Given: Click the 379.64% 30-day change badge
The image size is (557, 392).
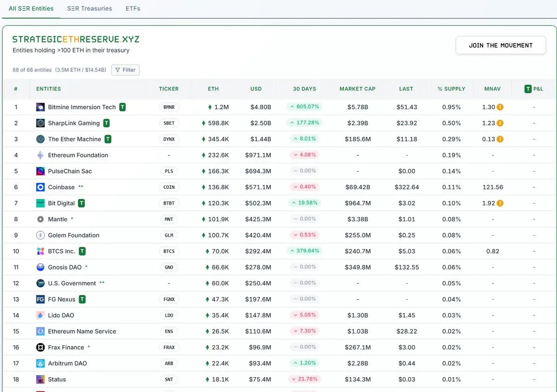Looking at the screenshot, I should click(304, 251).
